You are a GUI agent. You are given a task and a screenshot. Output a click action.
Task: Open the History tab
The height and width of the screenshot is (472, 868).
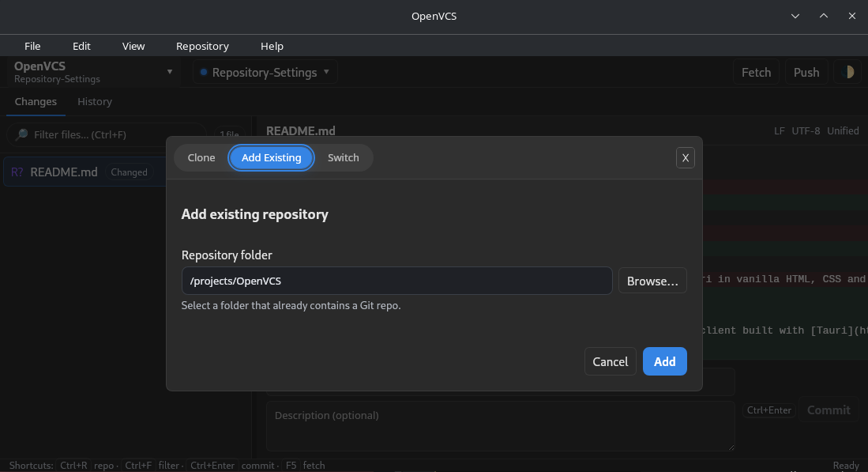coord(95,101)
